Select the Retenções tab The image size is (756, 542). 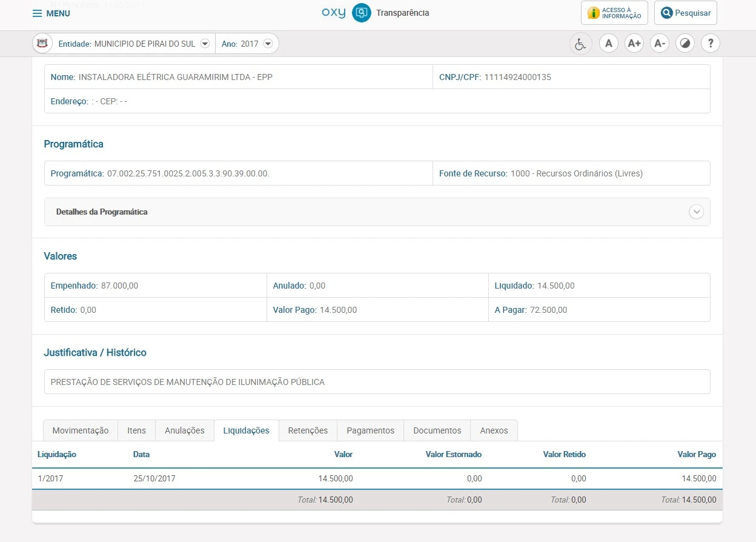coord(308,430)
